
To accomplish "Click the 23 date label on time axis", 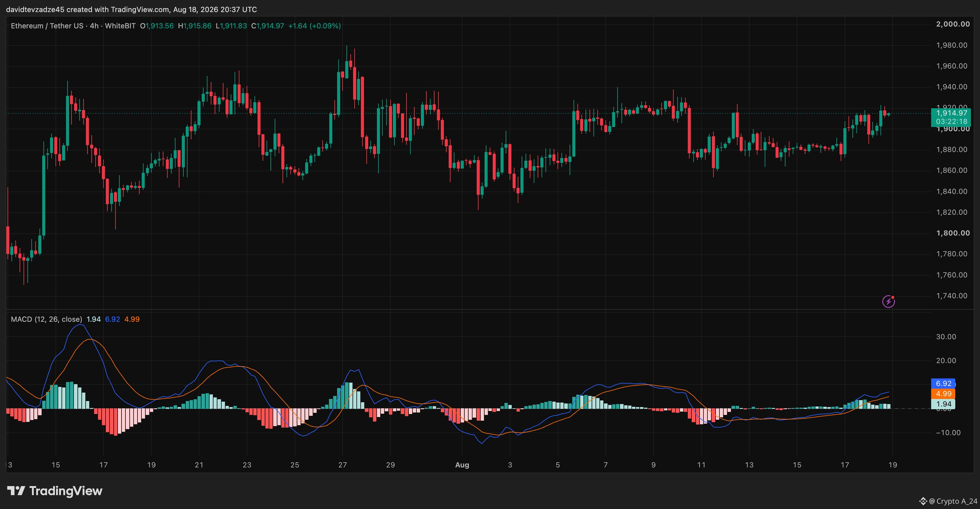I will point(247,465).
